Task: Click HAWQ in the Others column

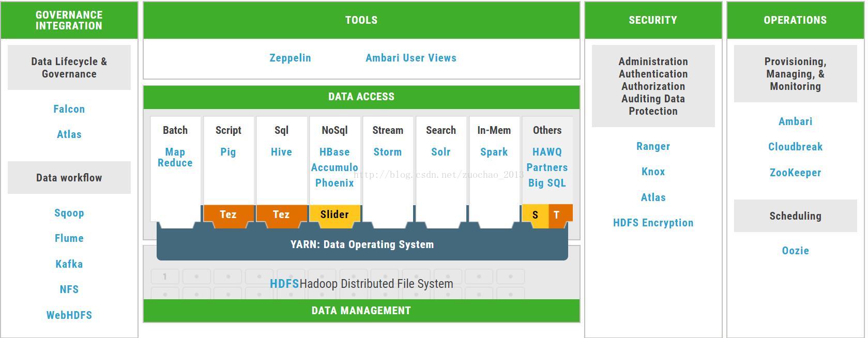Action: tap(547, 152)
